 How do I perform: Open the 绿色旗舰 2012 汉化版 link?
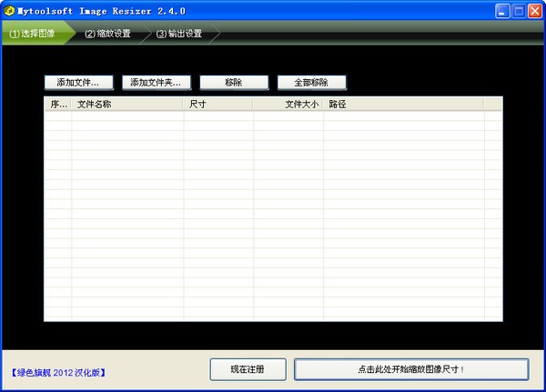[x=58, y=373]
